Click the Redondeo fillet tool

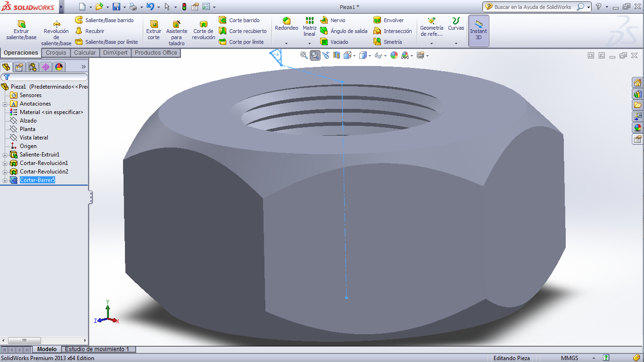(287, 24)
